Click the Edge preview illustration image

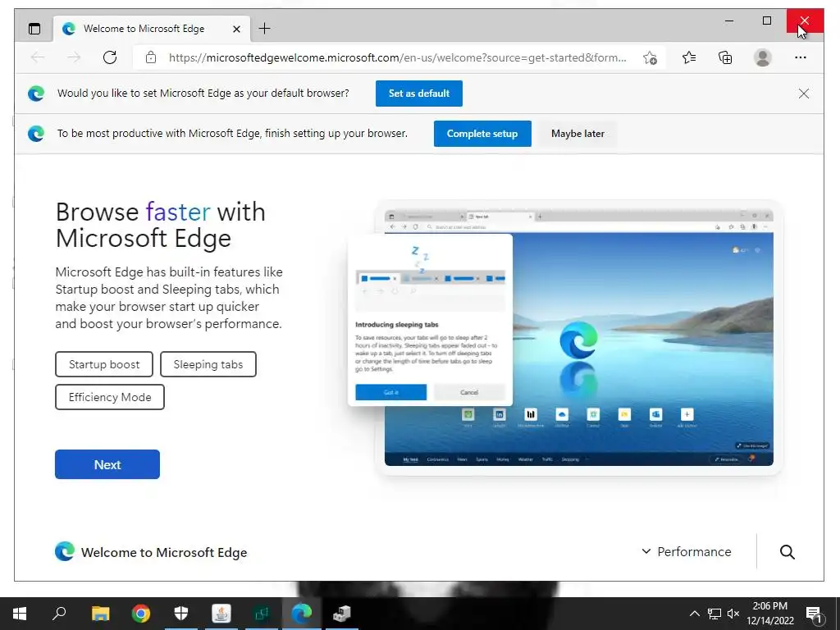pyautogui.click(x=564, y=337)
